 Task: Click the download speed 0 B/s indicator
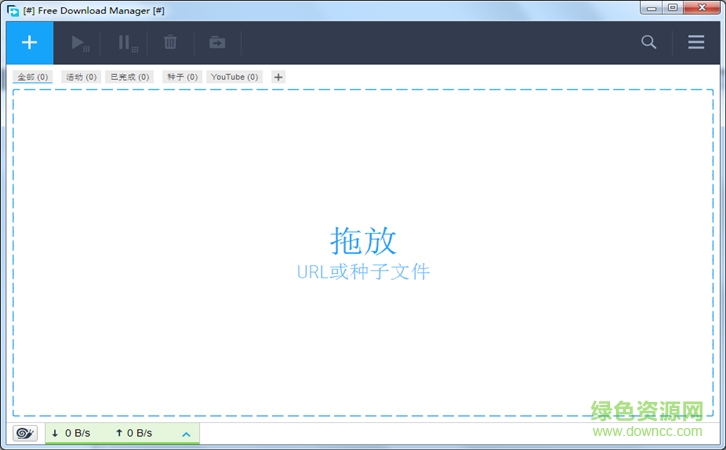click(x=71, y=433)
